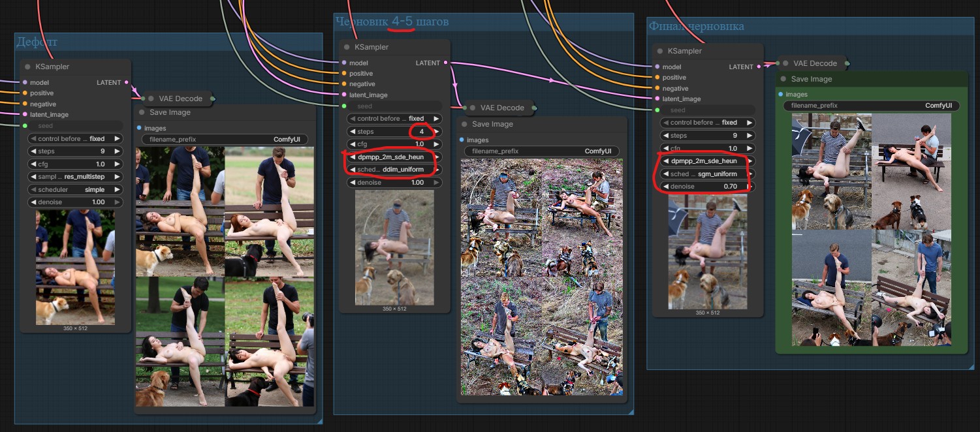Collapse the green Save Image node in Финал черновика
This screenshot has width=980, height=432.
coord(783,79)
